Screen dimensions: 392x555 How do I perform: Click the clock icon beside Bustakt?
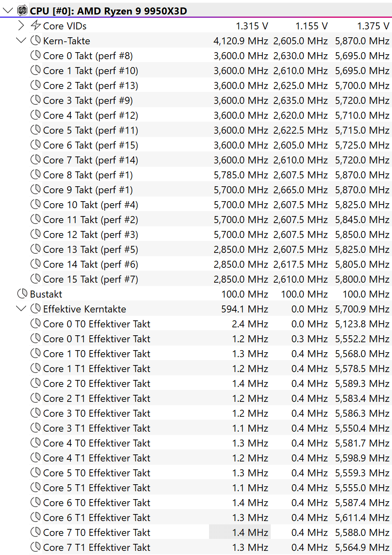22,294
